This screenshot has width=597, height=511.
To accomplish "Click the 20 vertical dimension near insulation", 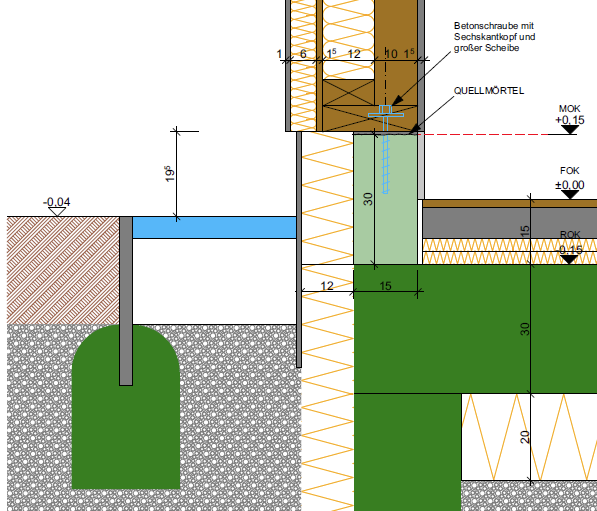I will pos(525,437).
